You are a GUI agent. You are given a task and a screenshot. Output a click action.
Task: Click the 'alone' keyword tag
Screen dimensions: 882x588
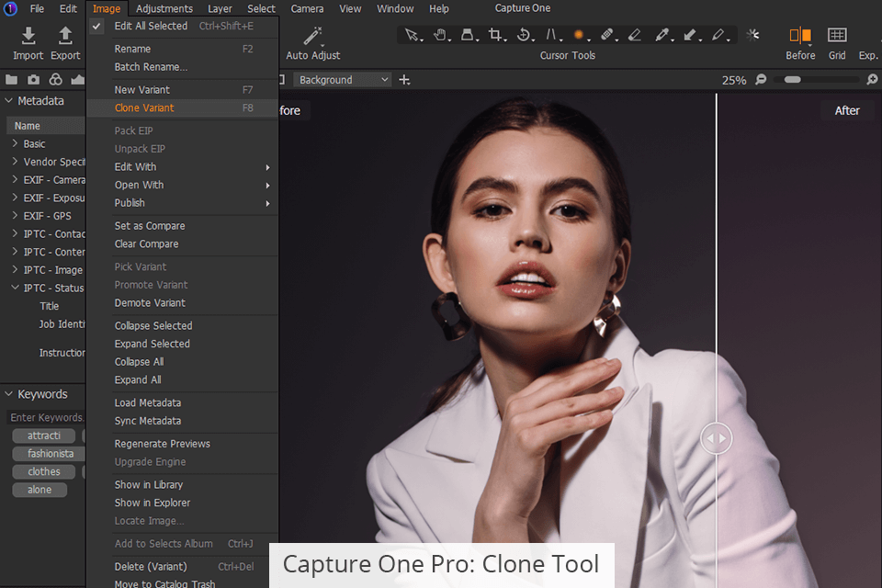click(40, 490)
